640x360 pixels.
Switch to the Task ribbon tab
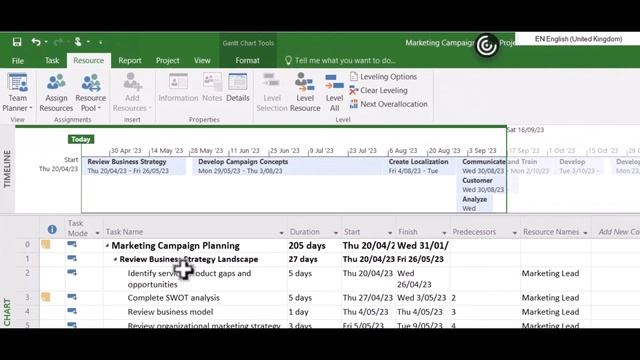pos(52,60)
